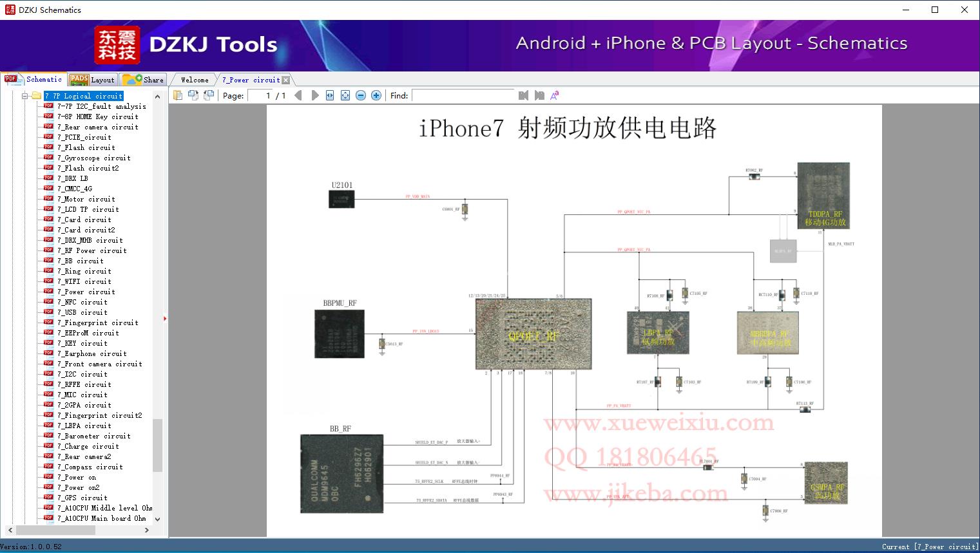Click the PDF icon beside 7_NFC circuit
Viewport: 980px width, 553px height.
pyautogui.click(x=48, y=301)
